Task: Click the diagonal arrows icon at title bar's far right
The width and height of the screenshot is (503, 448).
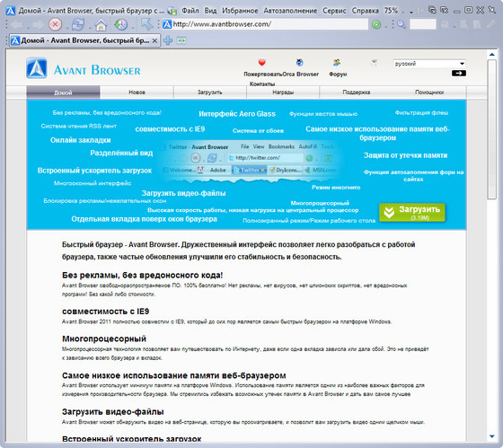Action: coord(491,10)
